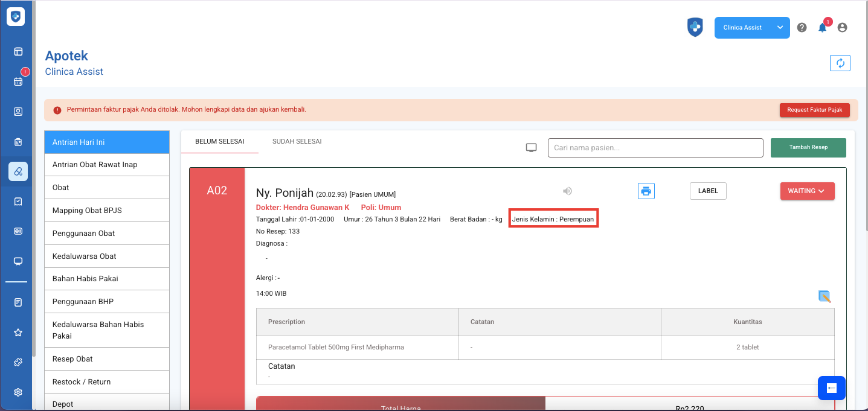Click the help question mark icon

tap(802, 28)
